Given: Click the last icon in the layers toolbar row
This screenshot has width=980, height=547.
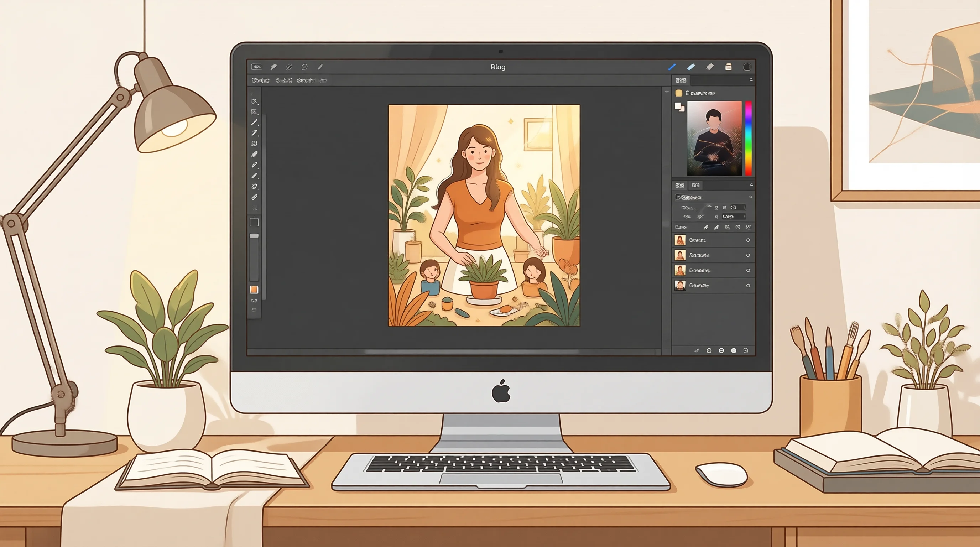Looking at the screenshot, I should [x=749, y=227].
